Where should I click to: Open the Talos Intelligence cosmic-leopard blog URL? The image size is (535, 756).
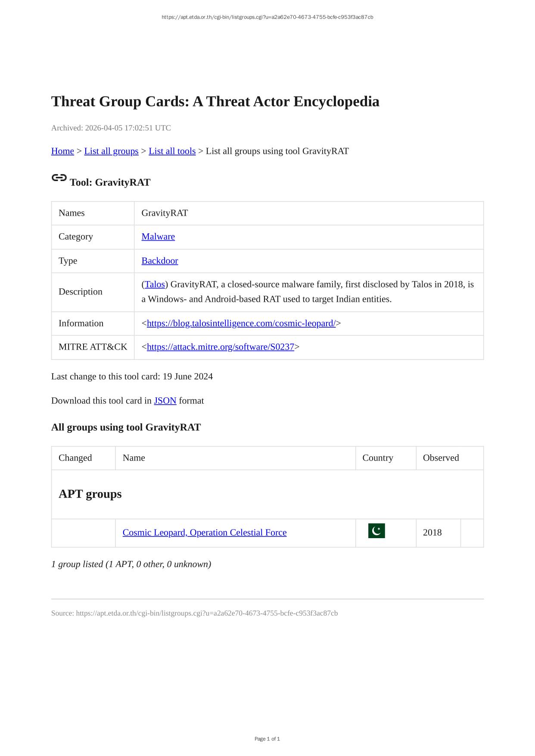coord(241,323)
